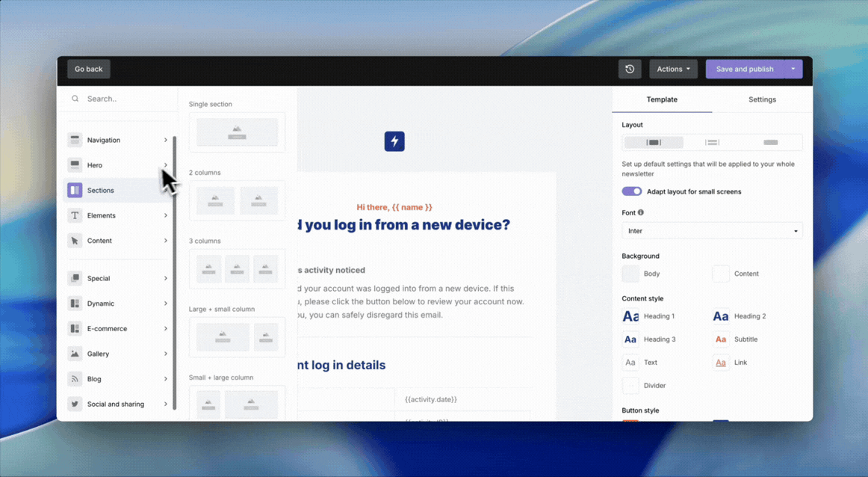Expand the Hero section chevron

tap(166, 165)
